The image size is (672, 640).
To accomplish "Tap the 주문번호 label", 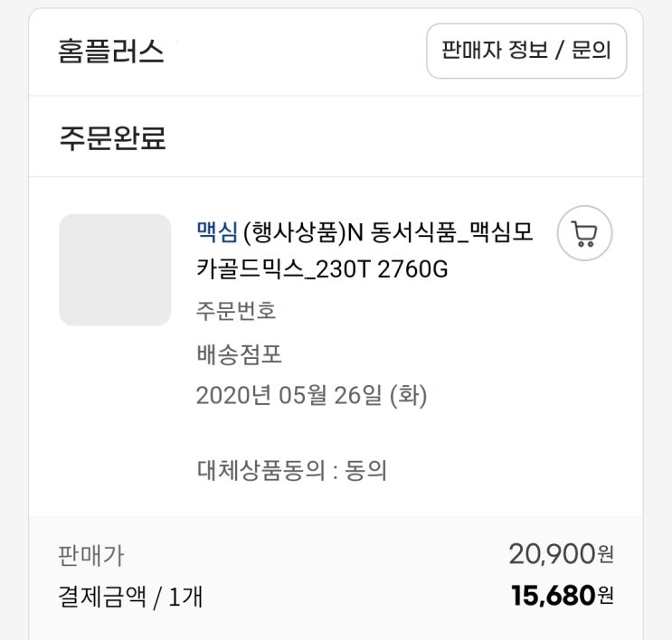I will coord(236,312).
